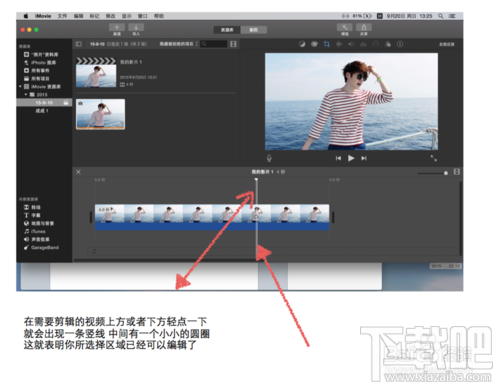Open the iMovie menu in the menu bar
The height and width of the screenshot is (387, 500).
(43, 16)
